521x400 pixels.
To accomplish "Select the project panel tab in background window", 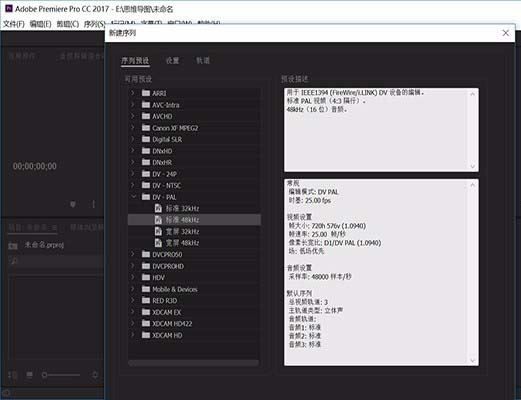I will (x=33, y=228).
